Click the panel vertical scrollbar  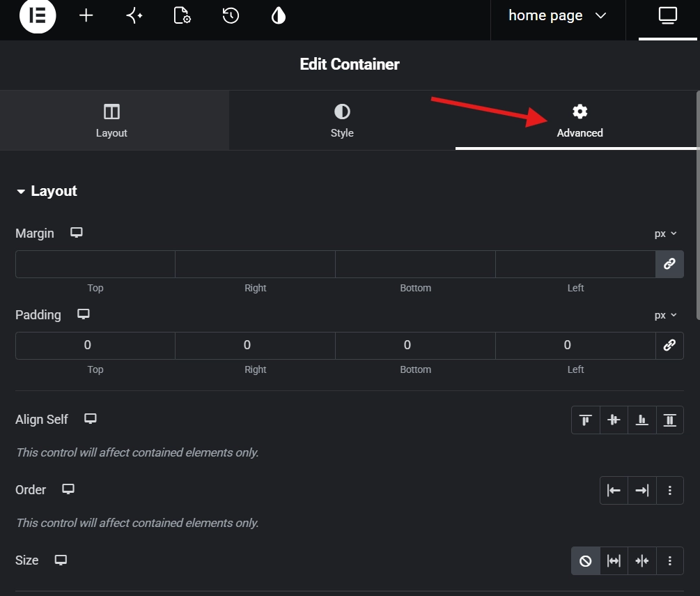[x=698, y=206]
